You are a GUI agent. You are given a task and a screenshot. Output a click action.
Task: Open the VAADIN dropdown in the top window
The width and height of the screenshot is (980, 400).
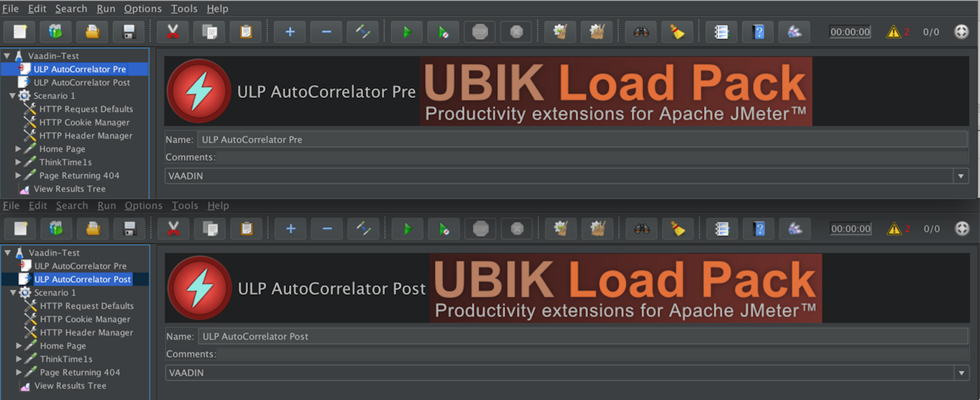tap(961, 176)
